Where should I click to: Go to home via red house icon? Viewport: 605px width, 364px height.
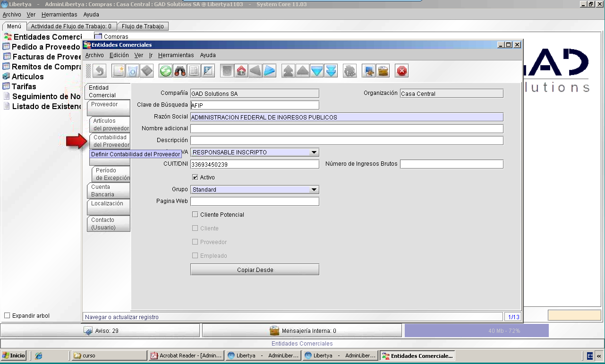pyautogui.click(x=241, y=71)
